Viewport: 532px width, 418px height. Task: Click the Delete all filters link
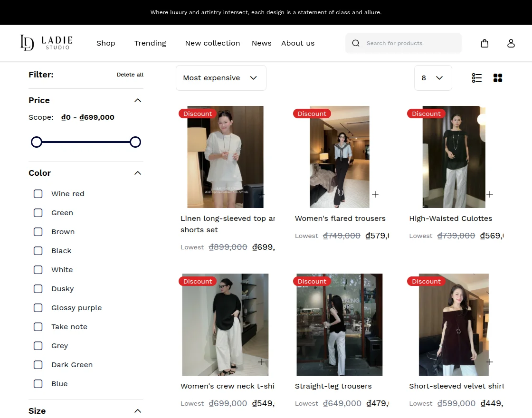[130, 75]
